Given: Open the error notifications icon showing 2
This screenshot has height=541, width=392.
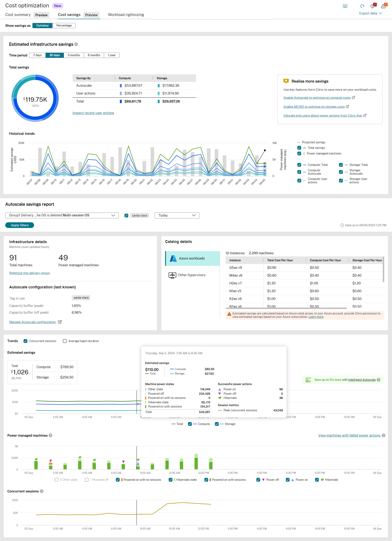Looking at the screenshot, I should point(372,7).
